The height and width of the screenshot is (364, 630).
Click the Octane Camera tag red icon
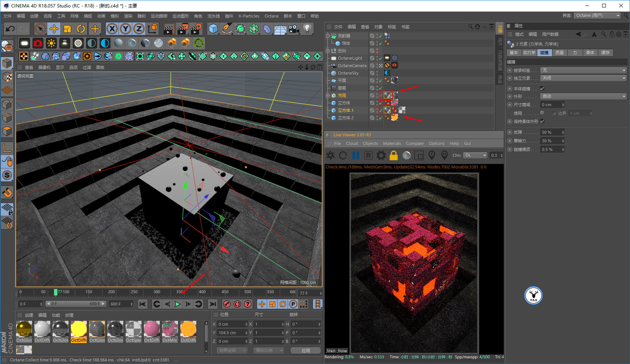pyautogui.click(x=395, y=65)
